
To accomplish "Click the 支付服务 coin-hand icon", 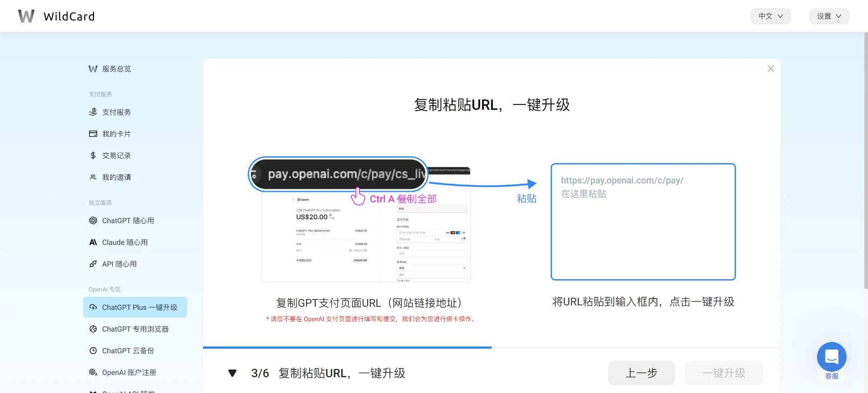I will [93, 112].
